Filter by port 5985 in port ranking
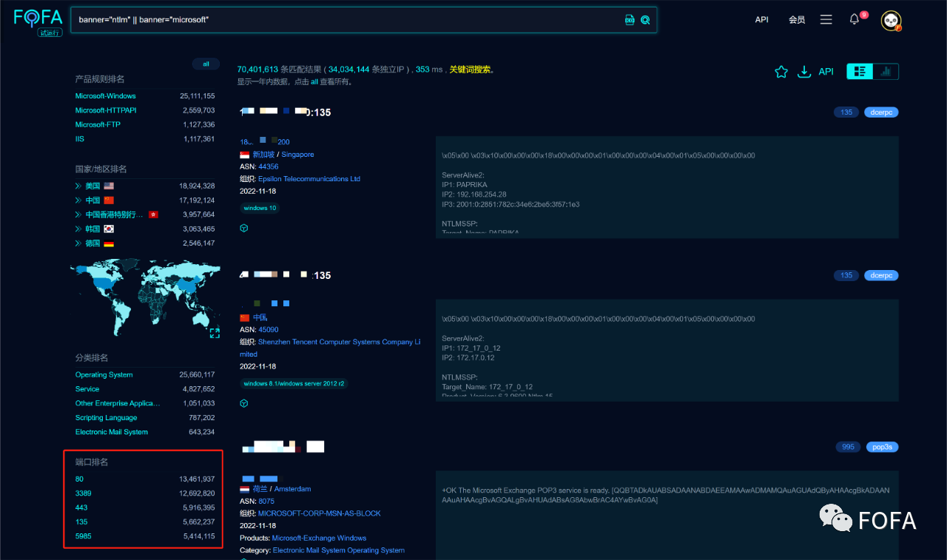The width and height of the screenshot is (947, 560). point(84,536)
